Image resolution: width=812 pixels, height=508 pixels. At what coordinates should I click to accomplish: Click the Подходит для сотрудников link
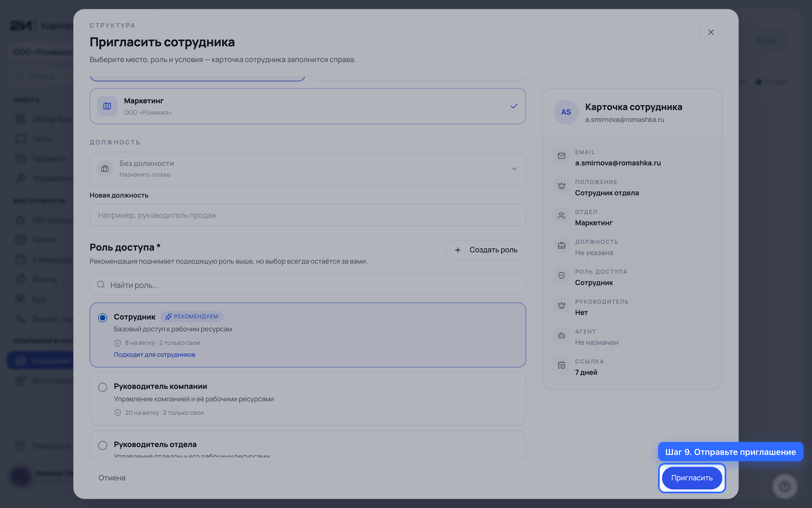pyautogui.click(x=154, y=355)
